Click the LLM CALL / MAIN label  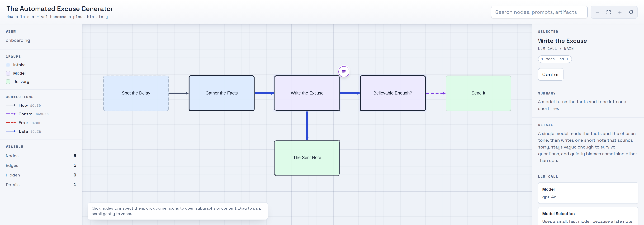coord(555,49)
